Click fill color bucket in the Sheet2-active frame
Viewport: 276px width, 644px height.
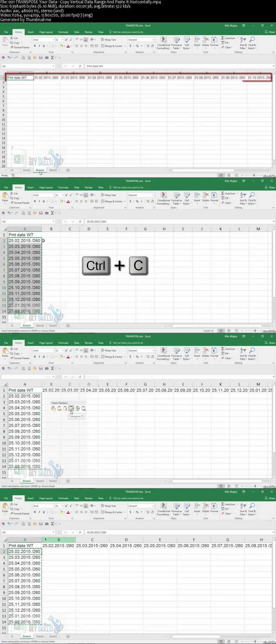(x=61, y=46)
